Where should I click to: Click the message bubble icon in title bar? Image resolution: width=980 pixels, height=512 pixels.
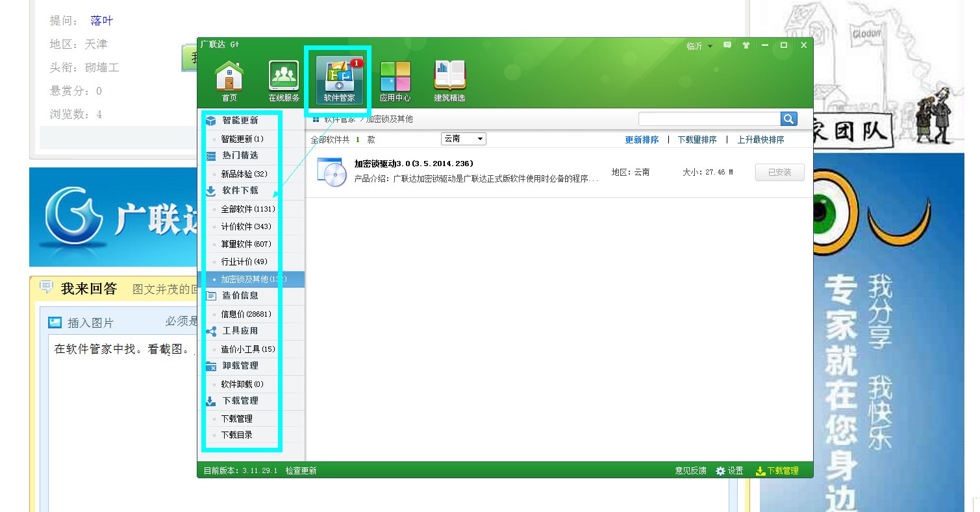(x=727, y=45)
